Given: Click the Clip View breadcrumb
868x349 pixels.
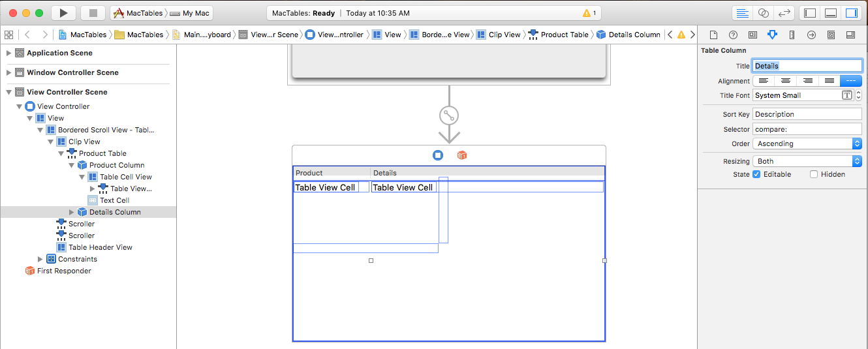Looking at the screenshot, I should [499, 35].
